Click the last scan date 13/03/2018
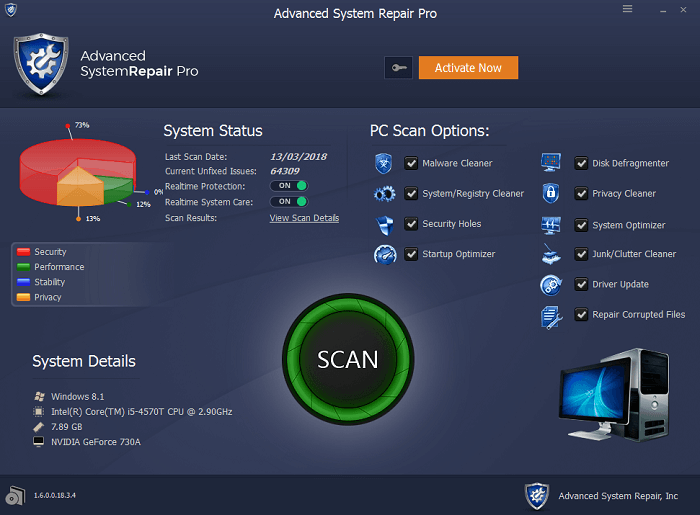 click(298, 157)
